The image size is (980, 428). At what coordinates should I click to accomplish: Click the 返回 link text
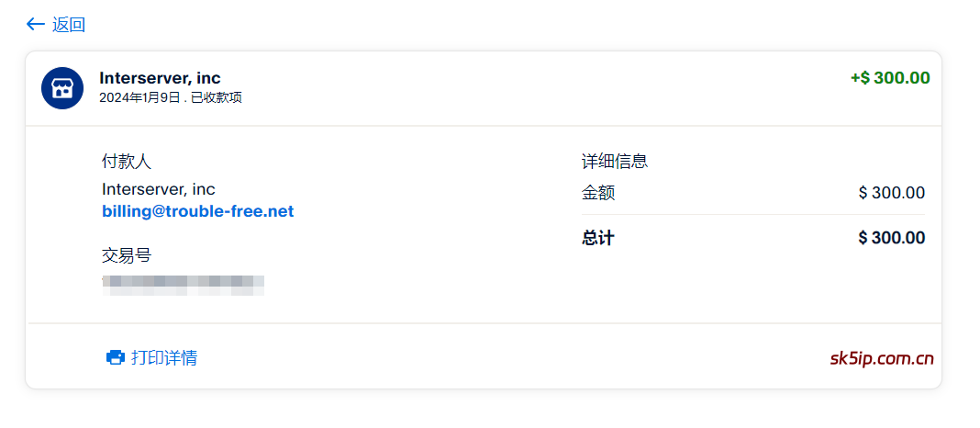[x=69, y=25]
